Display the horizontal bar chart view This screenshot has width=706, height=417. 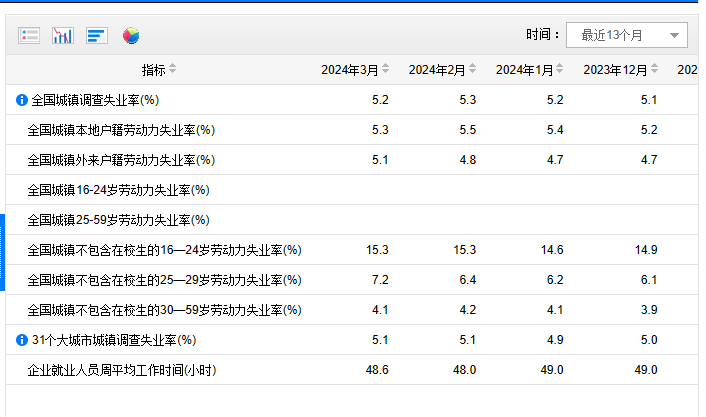click(x=97, y=35)
